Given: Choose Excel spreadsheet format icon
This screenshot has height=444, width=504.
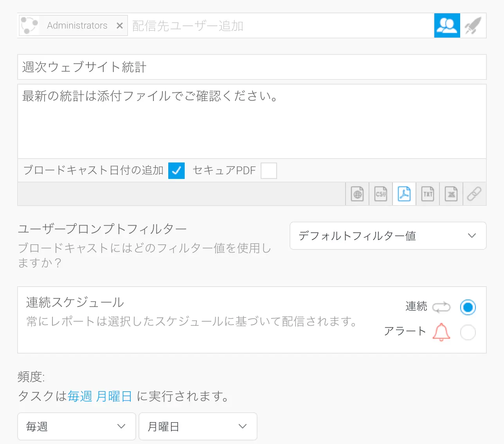Looking at the screenshot, I should tap(451, 194).
